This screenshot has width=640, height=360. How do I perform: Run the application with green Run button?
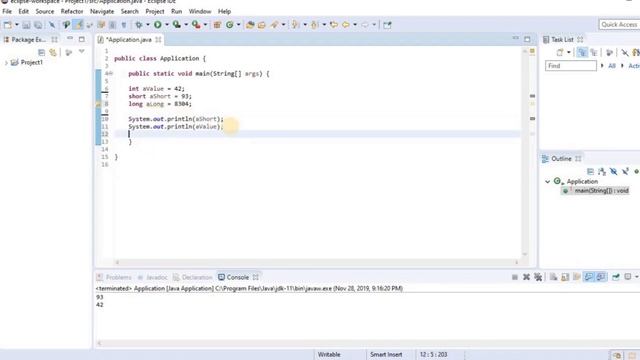pos(158,25)
